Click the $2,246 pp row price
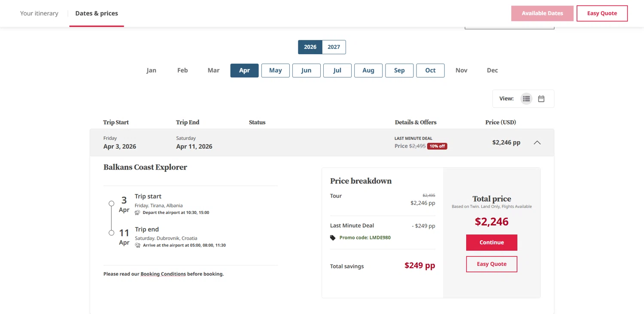 tap(506, 143)
